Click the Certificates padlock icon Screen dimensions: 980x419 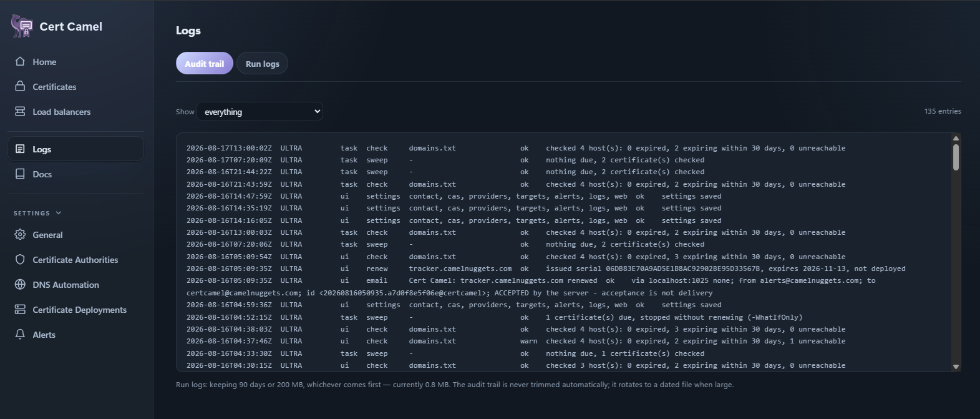coord(20,86)
